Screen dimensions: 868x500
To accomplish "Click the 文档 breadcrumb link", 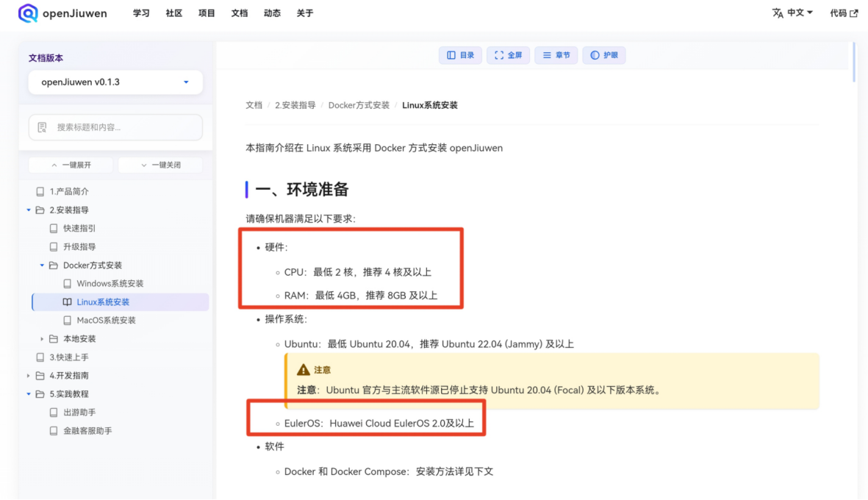I will [254, 105].
